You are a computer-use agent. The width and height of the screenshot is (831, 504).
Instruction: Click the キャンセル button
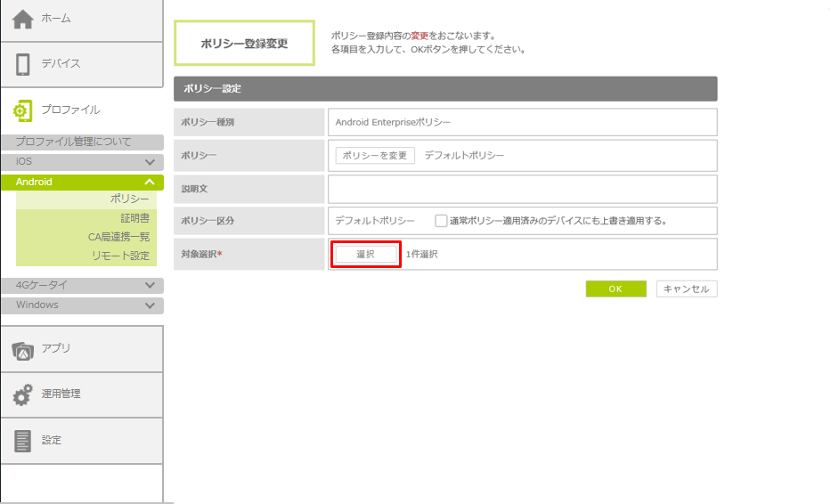click(687, 289)
